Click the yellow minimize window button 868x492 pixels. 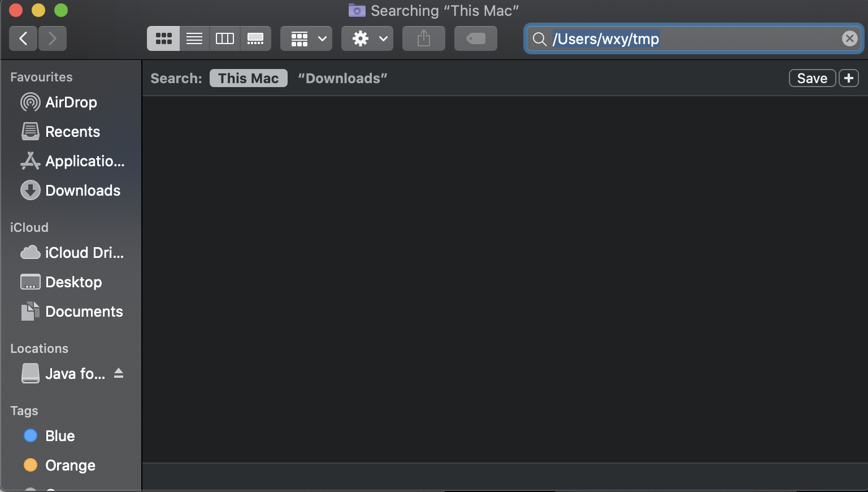coord(38,10)
